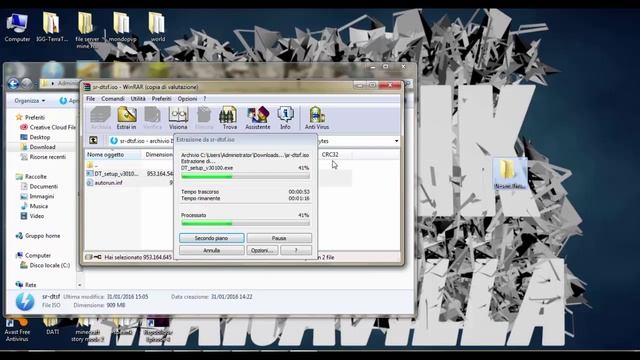640x360 pixels.
Task: Click the Secondo piano button
Action: (211, 238)
